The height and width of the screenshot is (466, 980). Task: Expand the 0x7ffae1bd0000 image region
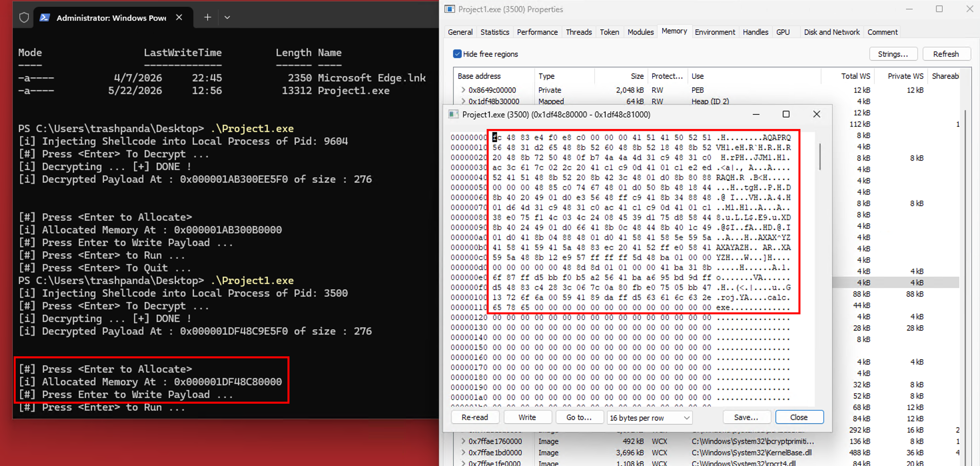(x=463, y=453)
